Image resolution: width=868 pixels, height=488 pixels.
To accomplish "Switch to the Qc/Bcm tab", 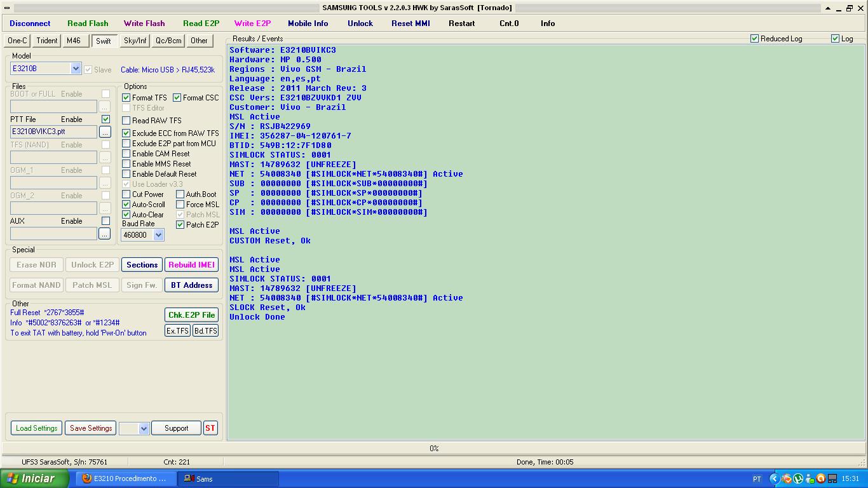I will pyautogui.click(x=168, y=41).
